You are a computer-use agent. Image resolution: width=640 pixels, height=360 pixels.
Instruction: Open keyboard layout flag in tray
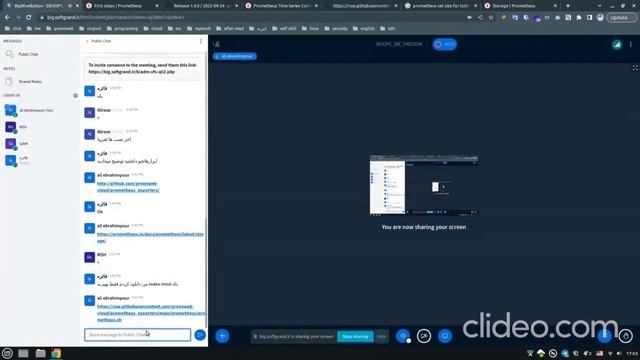click(x=599, y=353)
